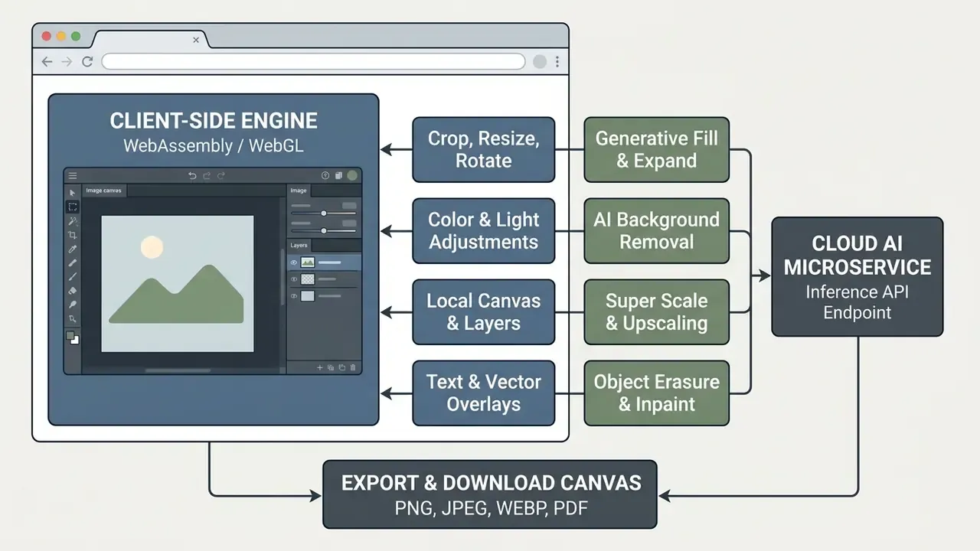
Task: Click the Export & Download Canvas box
Action: pyautogui.click(x=490, y=494)
